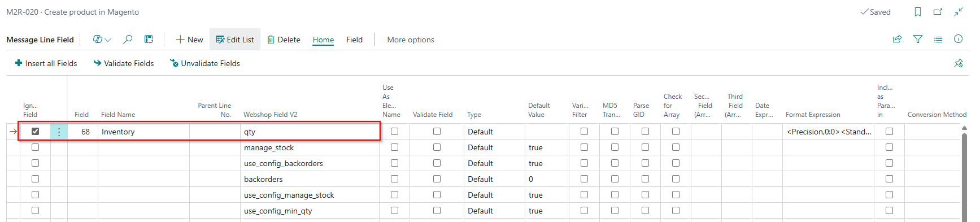980x222 pixels.
Task: Open page in new window icon
Action: pos(938,12)
